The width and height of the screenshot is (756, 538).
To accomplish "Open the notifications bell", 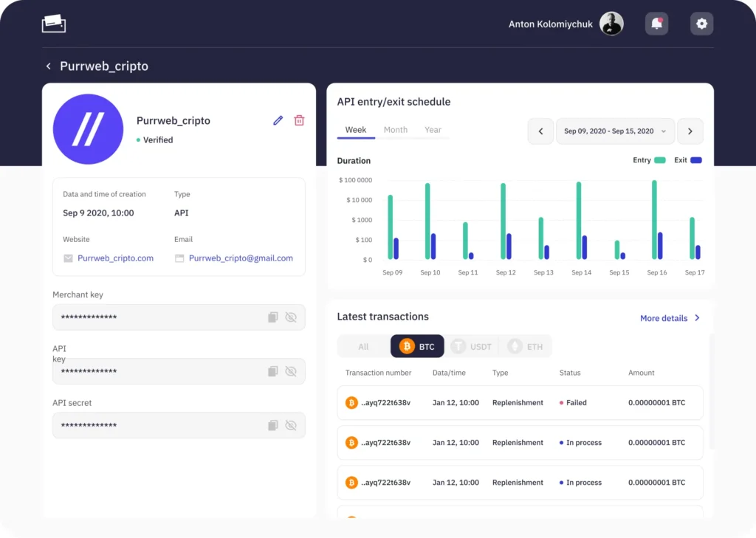I will point(656,23).
